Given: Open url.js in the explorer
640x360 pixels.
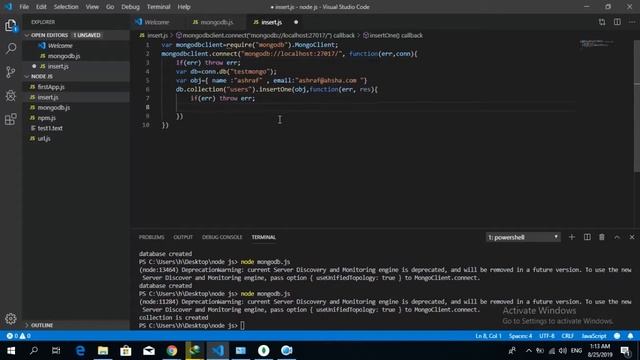Looking at the screenshot, I should click(76, 138).
